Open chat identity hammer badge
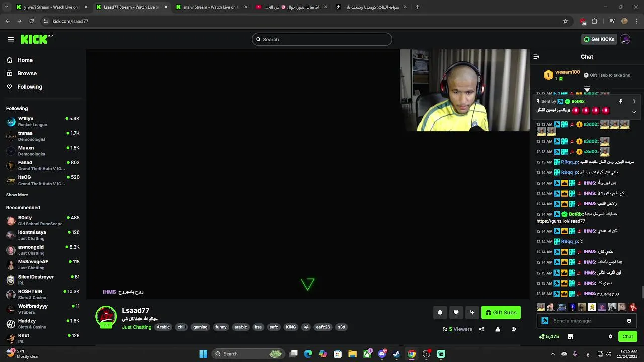This screenshot has height=362, width=644. pos(545,321)
